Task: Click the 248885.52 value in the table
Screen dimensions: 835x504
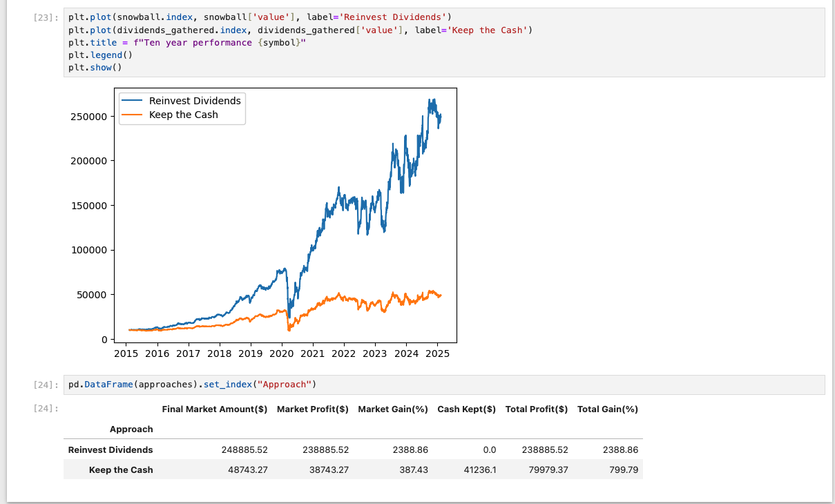Action: 244,449
